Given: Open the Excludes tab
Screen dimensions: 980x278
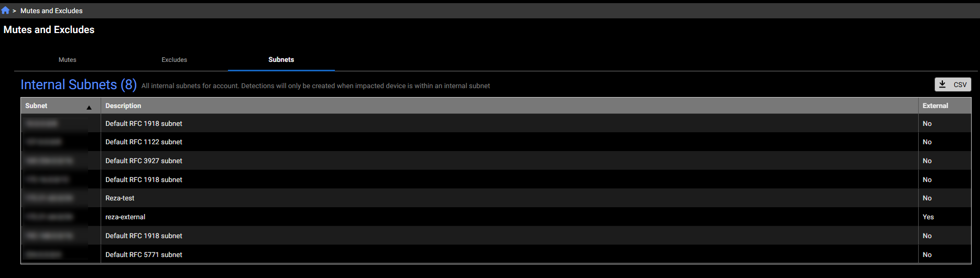Looking at the screenshot, I should pyautogui.click(x=174, y=60).
